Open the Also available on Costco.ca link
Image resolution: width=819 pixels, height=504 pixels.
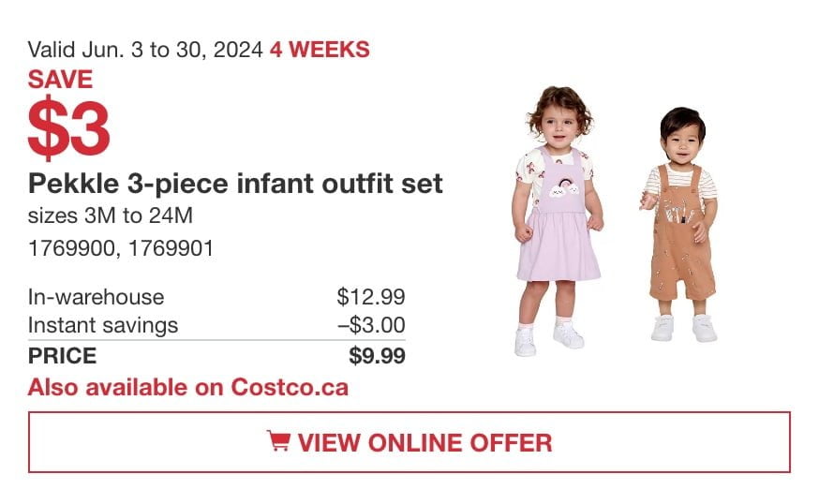188,388
